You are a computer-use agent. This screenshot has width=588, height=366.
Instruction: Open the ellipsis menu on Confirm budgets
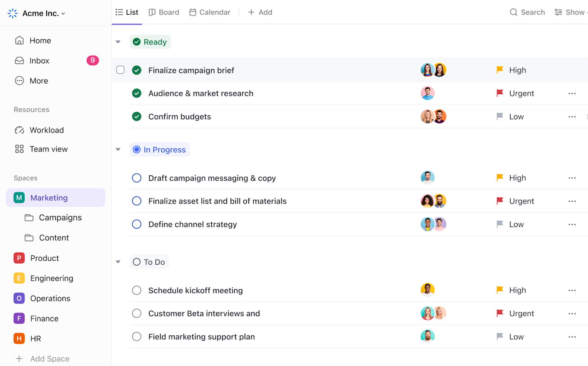[x=572, y=116]
